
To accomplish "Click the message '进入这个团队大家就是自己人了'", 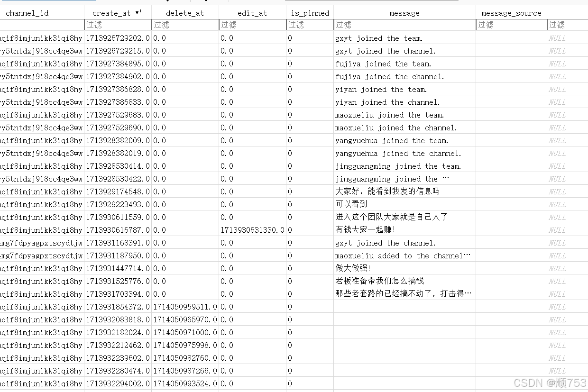I will [x=404, y=217].
